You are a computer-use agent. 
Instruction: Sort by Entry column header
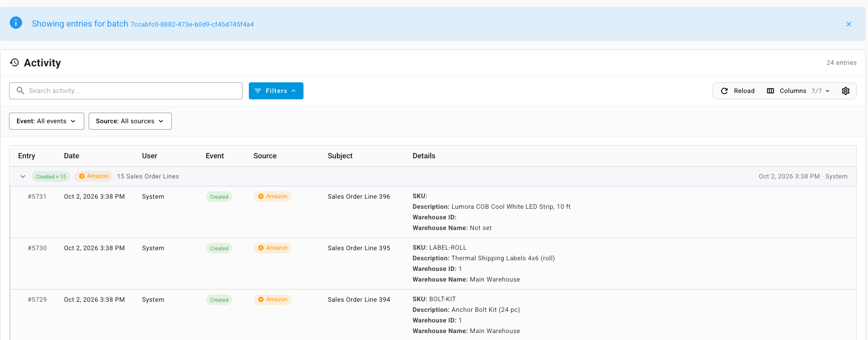27,156
